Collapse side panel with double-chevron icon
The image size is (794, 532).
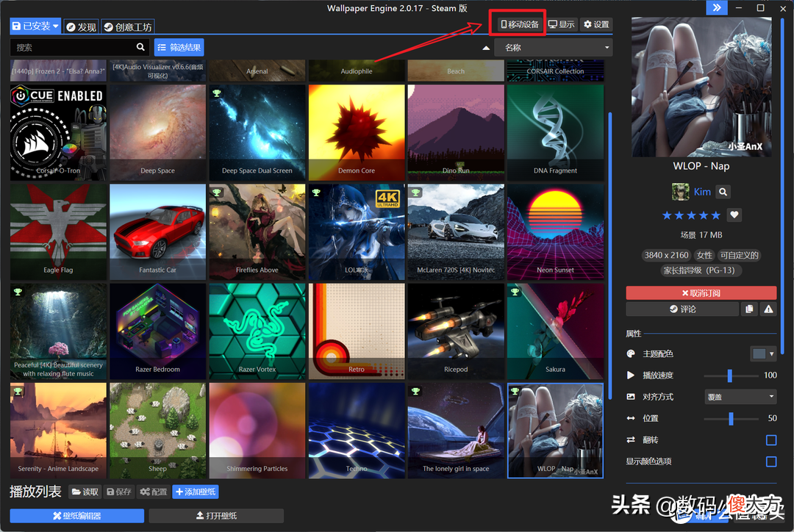click(x=717, y=7)
